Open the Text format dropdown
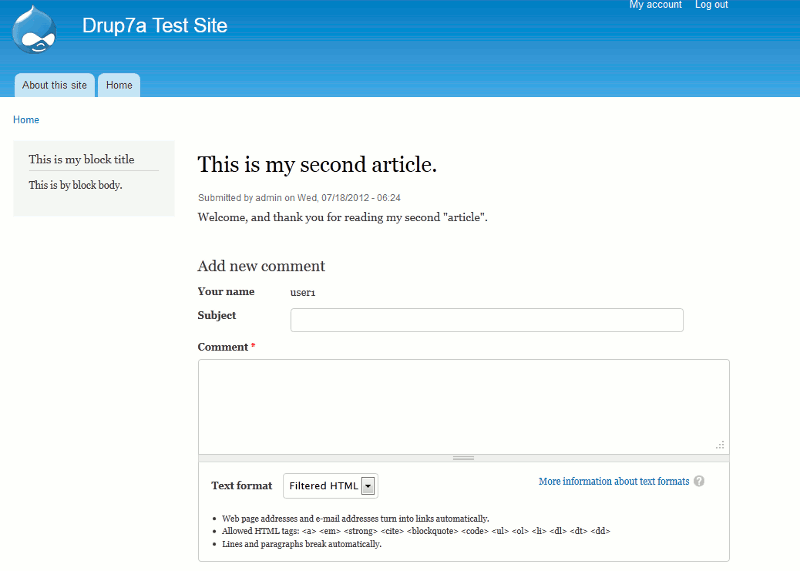Screen dimensions: 800x571 click(x=330, y=486)
